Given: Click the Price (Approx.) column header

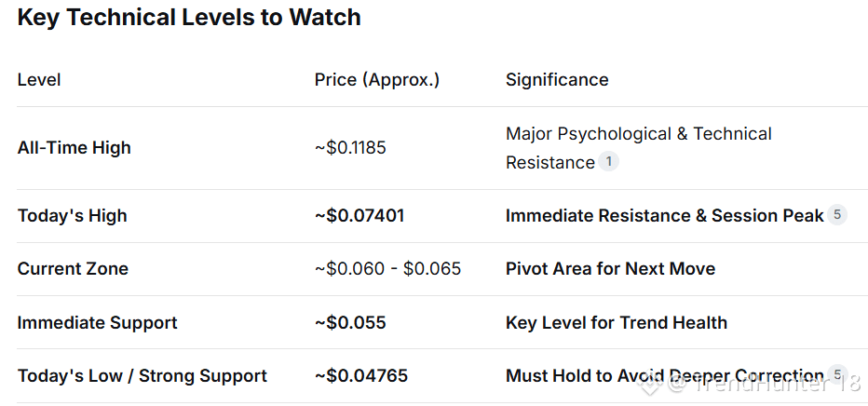Looking at the screenshot, I should click(377, 80).
